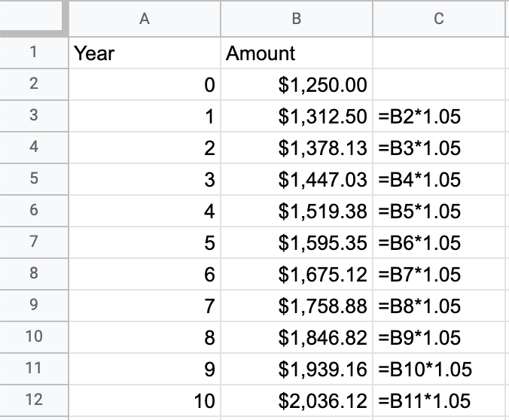Select the $1,595.35 cell
Screen dimensions: 509x420
tap(297, 242)
